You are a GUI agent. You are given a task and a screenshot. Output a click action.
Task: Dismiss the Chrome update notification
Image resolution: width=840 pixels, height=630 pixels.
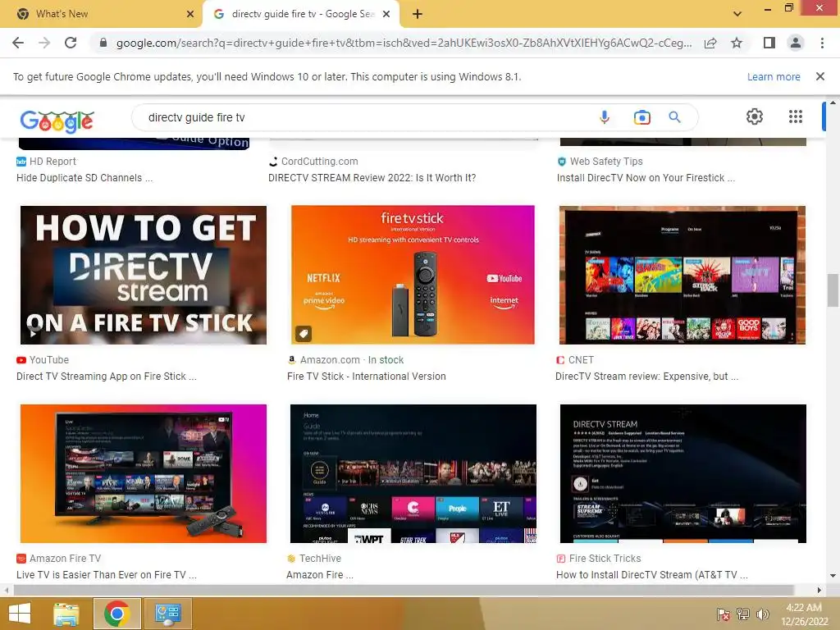coord(819,76)
